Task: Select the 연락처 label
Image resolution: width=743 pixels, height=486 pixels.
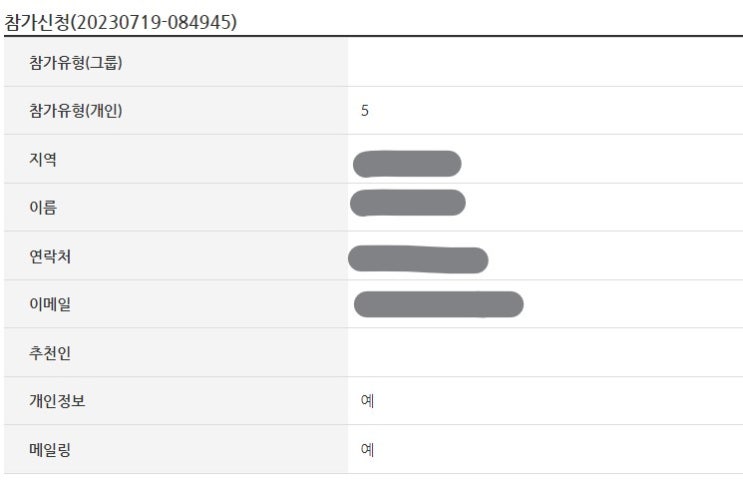Action: [x=50, y=257]
